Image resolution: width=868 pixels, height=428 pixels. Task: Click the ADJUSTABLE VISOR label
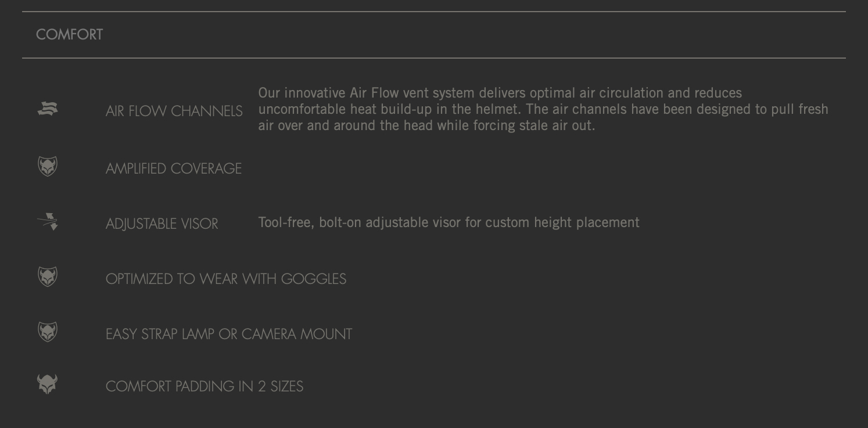pos(162,224)
